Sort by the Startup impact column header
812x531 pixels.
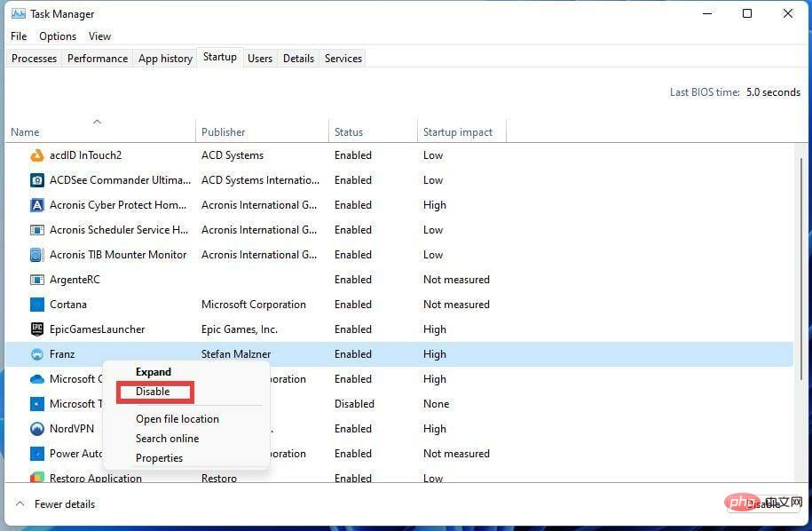pyautogui.click(x=458, y=132)
